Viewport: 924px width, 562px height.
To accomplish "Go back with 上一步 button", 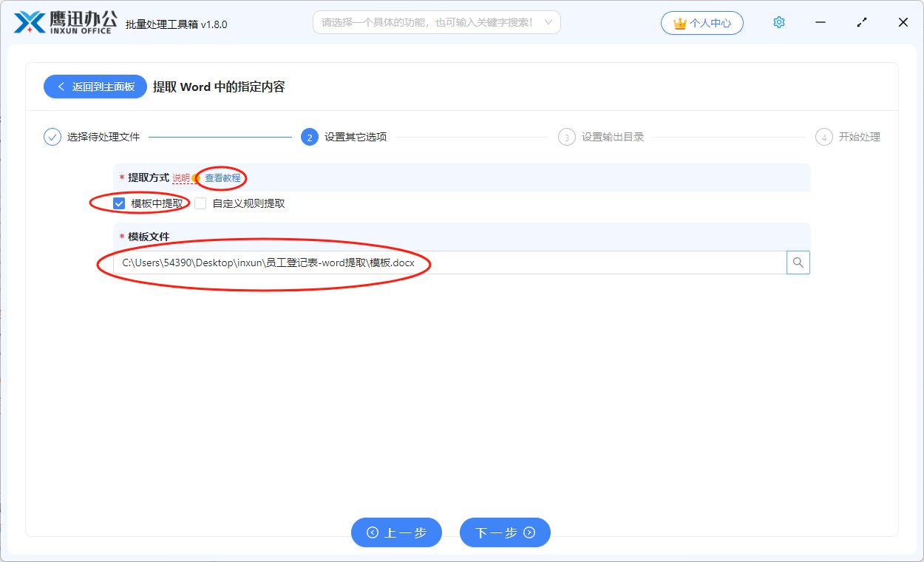I will 396,532.
